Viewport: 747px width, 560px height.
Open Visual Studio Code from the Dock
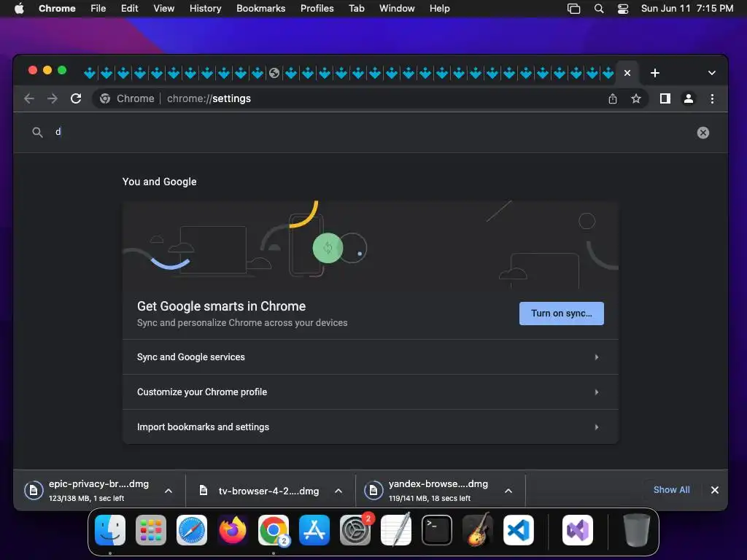[x=519, y=530]
